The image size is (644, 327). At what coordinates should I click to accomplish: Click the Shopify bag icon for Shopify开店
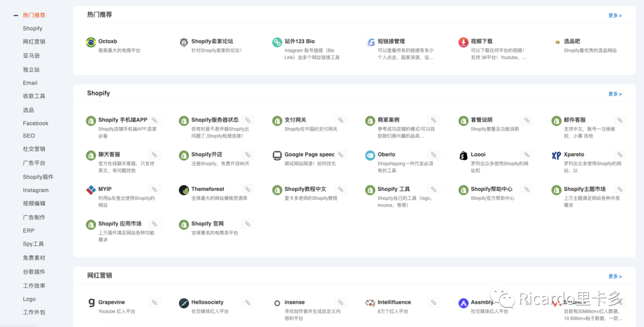pyautogui.click(x=184, y=156)
